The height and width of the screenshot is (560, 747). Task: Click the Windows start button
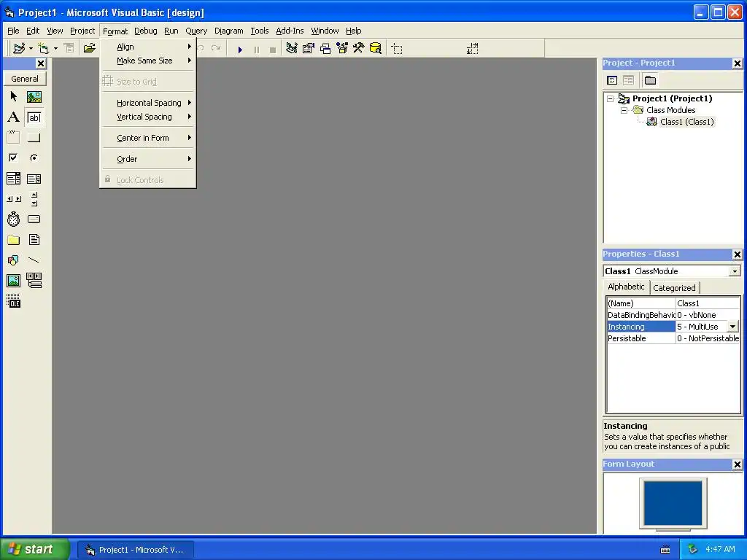pyautogui.click(x=34, y=550)
